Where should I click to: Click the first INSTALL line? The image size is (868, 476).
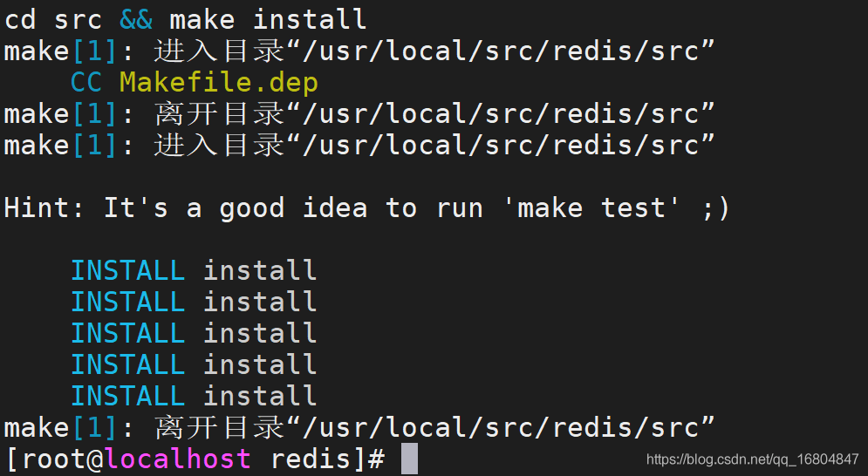point(194,270)
